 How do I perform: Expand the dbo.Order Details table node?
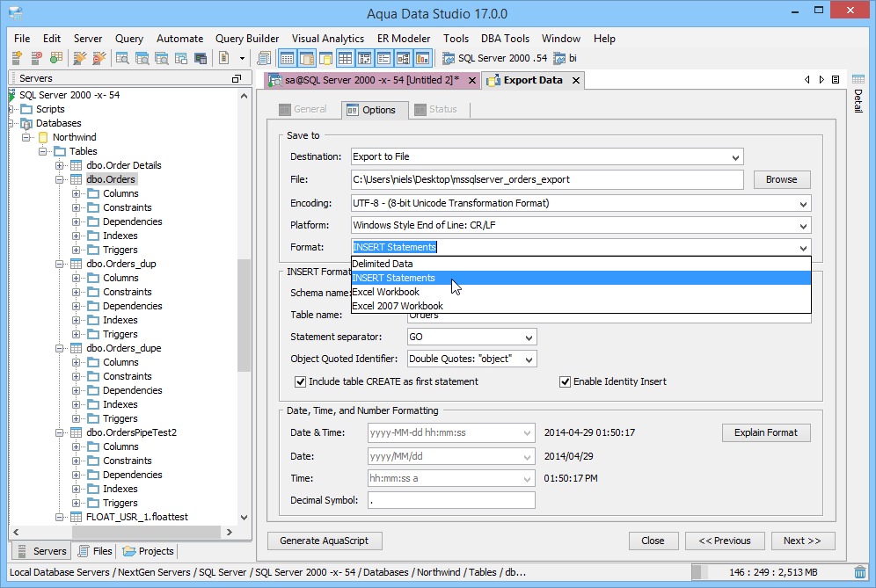tap(59, 165)
